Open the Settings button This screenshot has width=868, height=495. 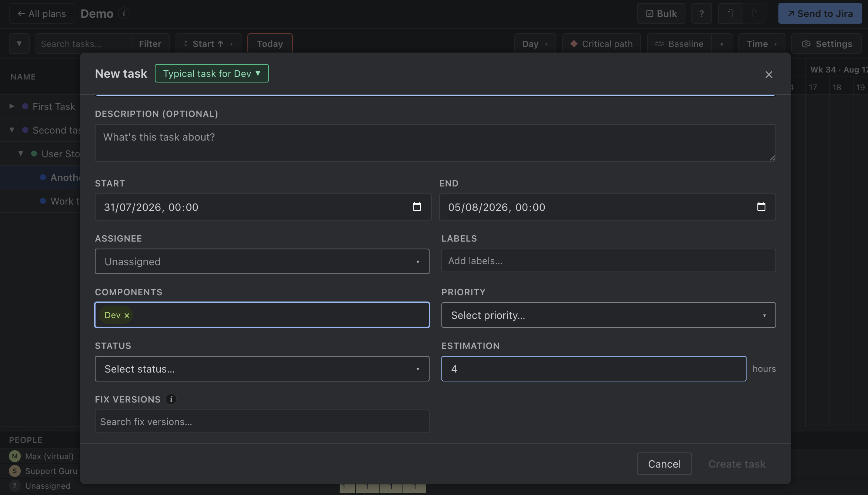click(x=827, y=44)
